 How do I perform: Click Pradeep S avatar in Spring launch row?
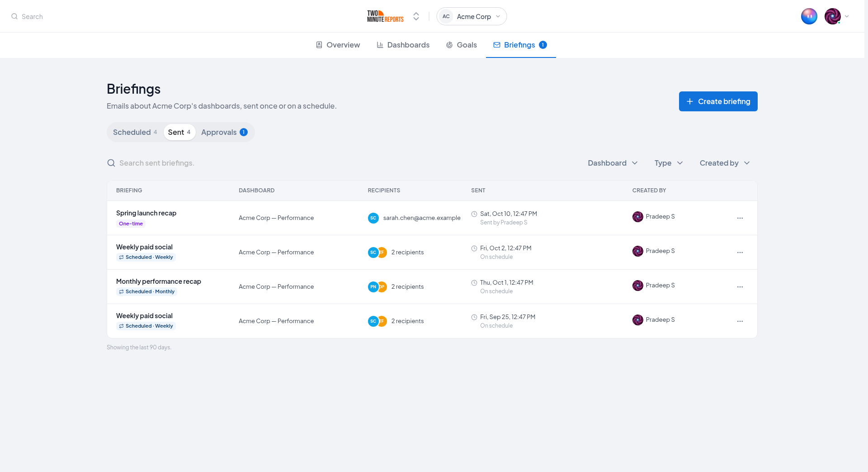point(637,217)
